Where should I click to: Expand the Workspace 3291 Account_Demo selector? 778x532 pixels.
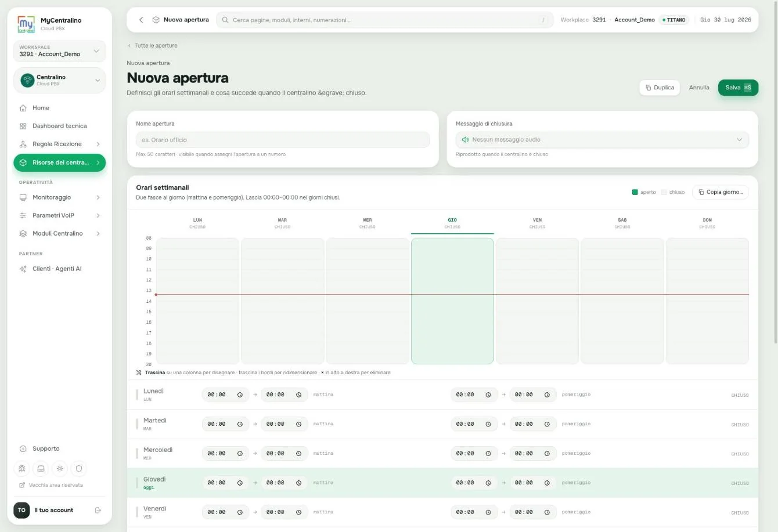59,51
